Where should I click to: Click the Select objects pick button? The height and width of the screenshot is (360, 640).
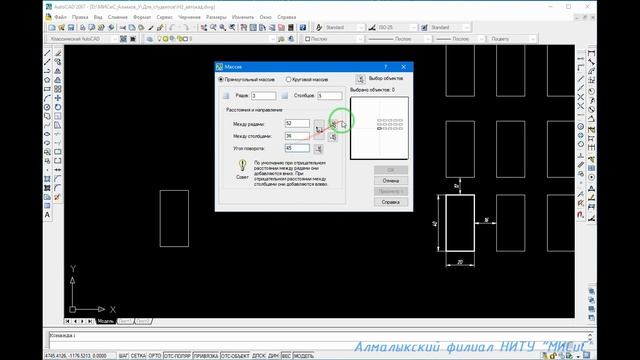click(x=360, y=79)
